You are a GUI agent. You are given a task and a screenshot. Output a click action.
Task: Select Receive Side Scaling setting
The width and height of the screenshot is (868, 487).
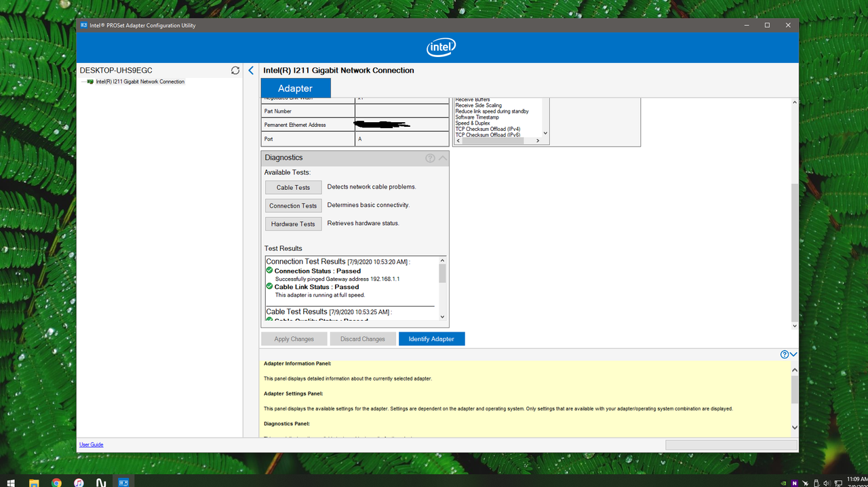(479, 105)
